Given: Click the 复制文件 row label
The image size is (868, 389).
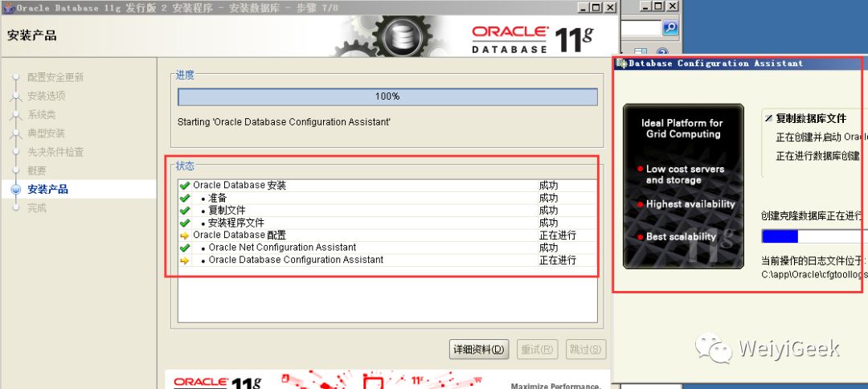Looking at the screenshot, I should 227,211.
